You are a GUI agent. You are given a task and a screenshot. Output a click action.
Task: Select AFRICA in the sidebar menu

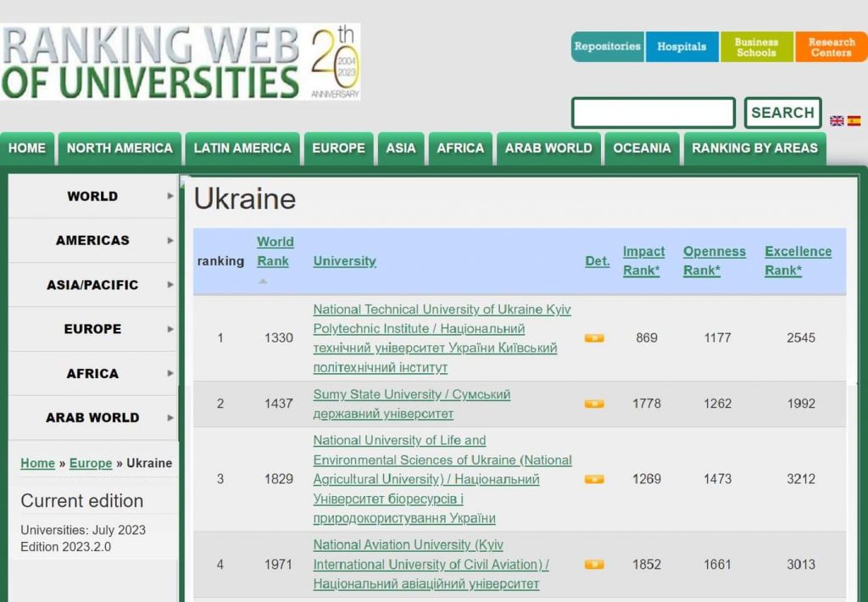(92, 373)
